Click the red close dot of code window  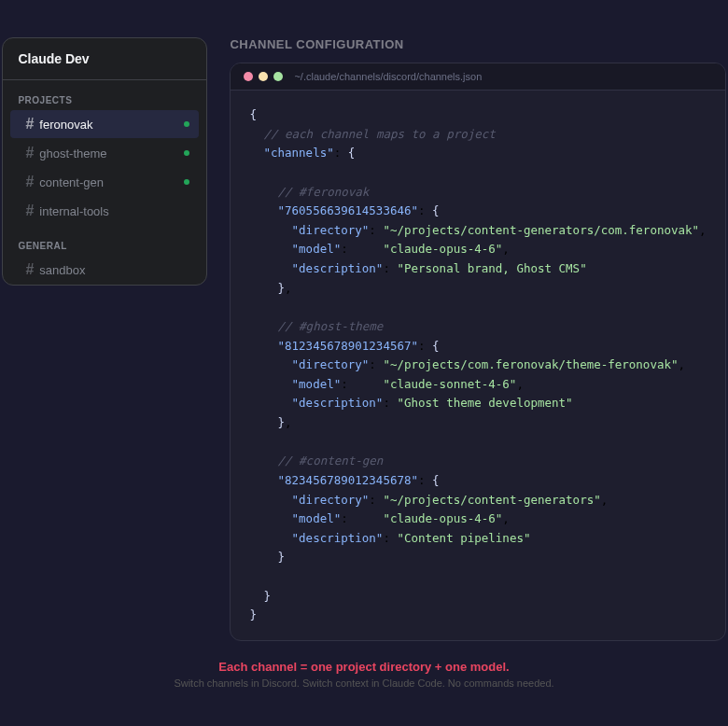tap(248, 77)
